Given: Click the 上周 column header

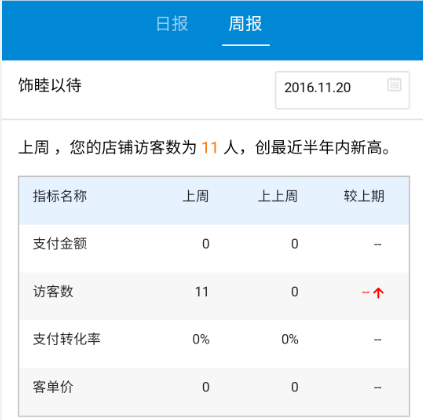Looking at the screenshot, I should (x=196, y=196).
